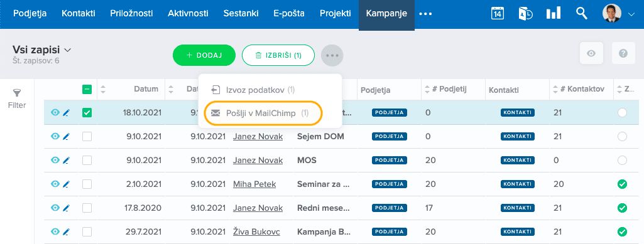644x244 pixels.
Task: Open the Filter funnel icon
Action: 17,93
